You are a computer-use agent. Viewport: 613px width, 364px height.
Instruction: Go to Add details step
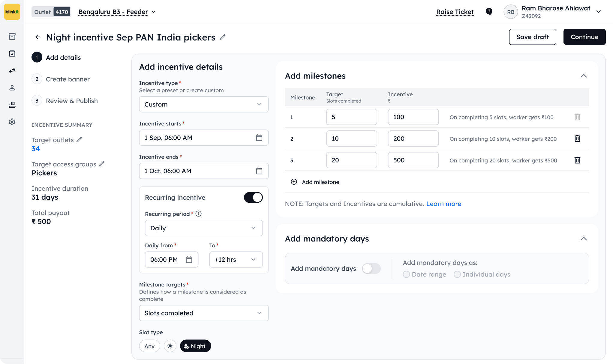(56, 57)
